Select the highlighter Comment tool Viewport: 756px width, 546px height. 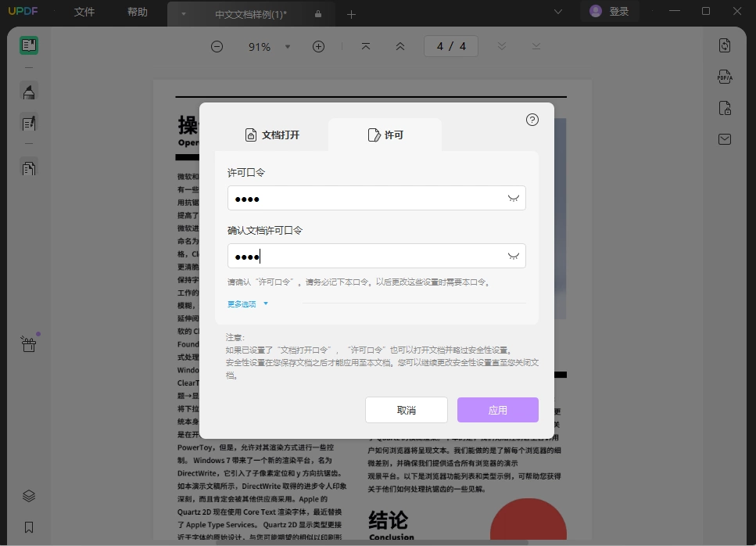click(29, 92)
